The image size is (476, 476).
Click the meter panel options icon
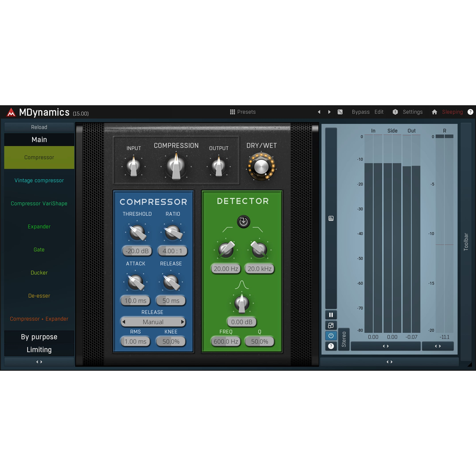pyautogui.click(x=331, y=218)
